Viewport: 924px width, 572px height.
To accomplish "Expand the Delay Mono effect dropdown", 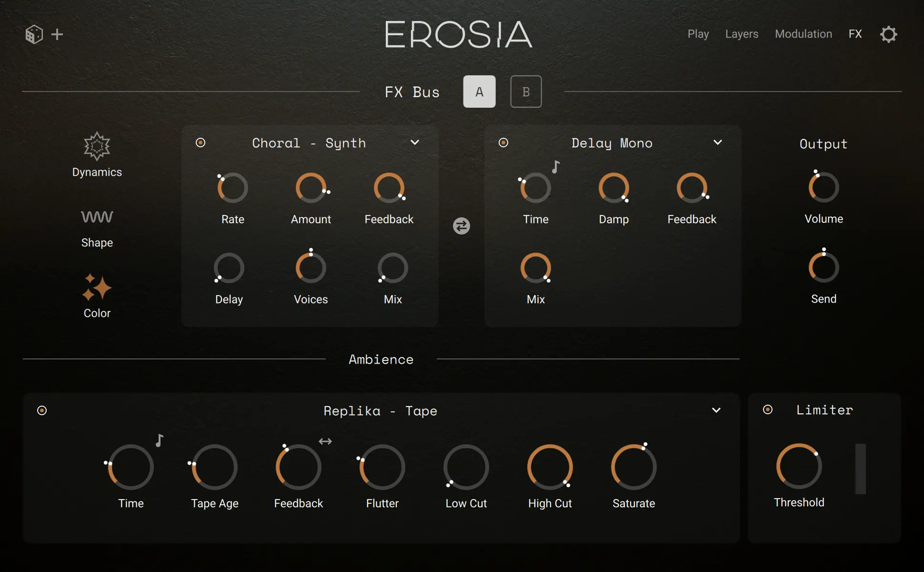I will [718, 143].
